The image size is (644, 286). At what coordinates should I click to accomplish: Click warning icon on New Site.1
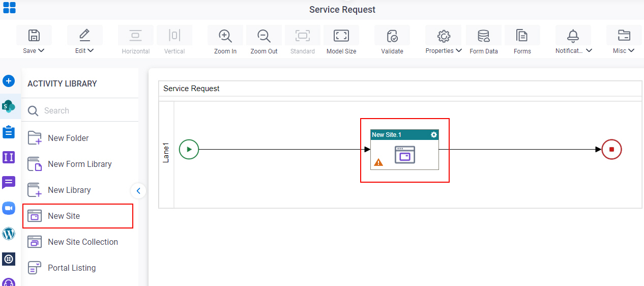coord(378,162)
